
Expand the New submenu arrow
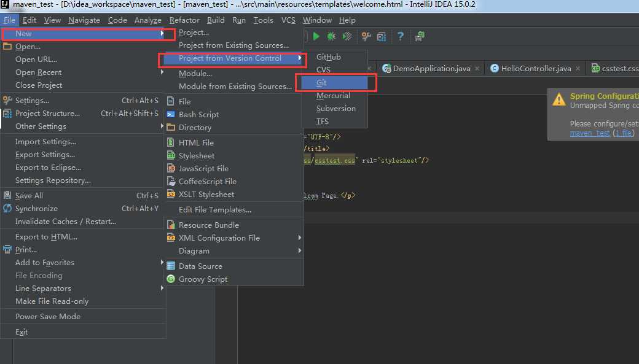162,33
